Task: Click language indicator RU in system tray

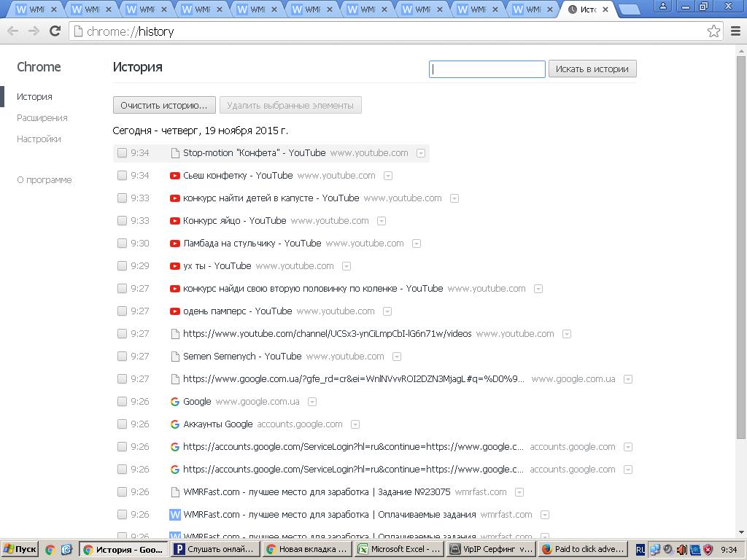Action: point(640,550)
